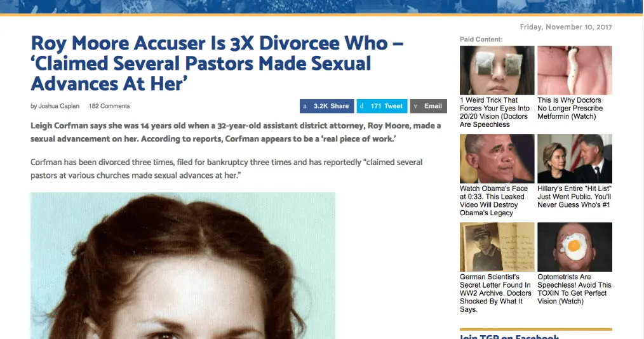The height and width of the screenshot is (339, 644).
Task: Click the Facebook 3.2K Share button
Action: tap(326, 106)
